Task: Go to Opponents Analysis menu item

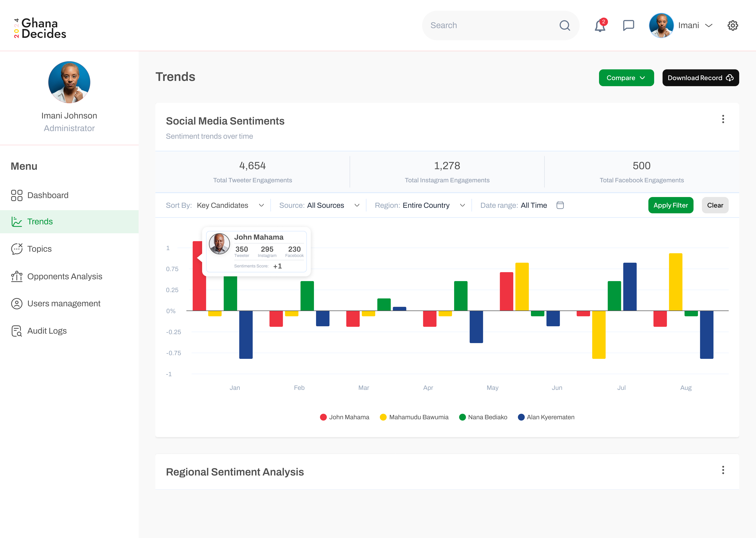Action: [x=65, y=276]
